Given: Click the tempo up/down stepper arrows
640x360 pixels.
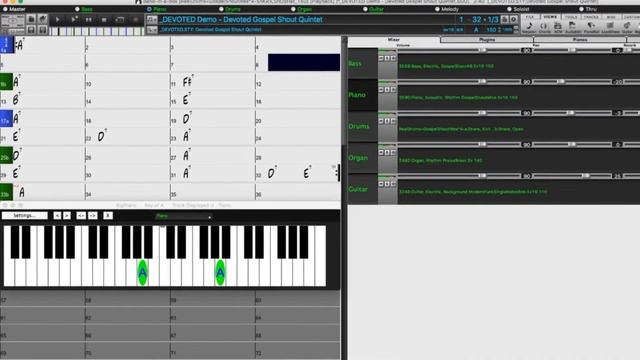Looking at the screenshot, I should tap(499, 30).
